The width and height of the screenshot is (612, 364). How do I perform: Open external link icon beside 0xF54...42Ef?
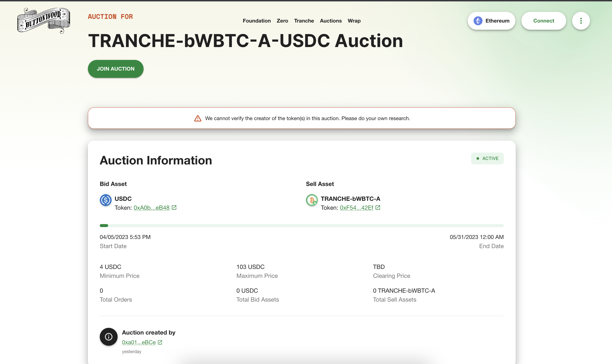pos(378,208)
